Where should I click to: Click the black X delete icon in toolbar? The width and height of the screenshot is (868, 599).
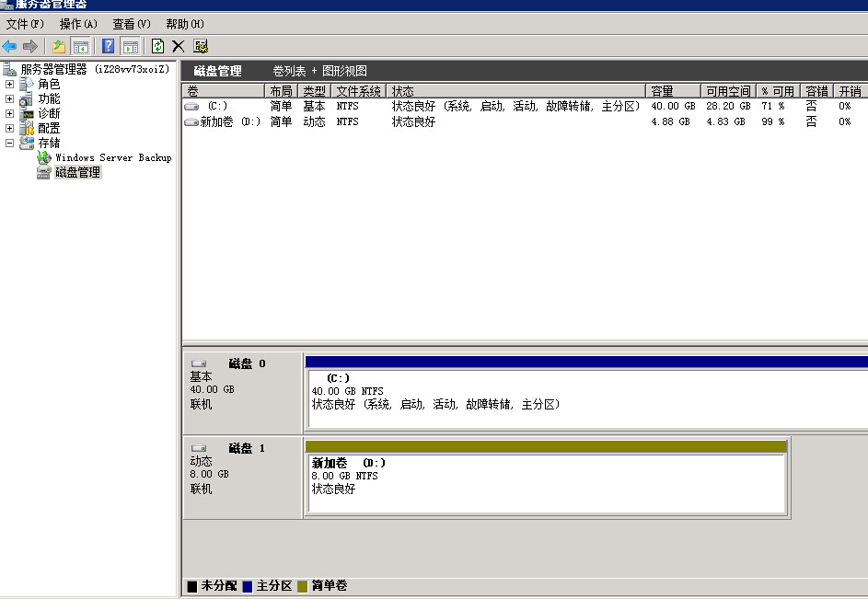click(x=179, y=46)
